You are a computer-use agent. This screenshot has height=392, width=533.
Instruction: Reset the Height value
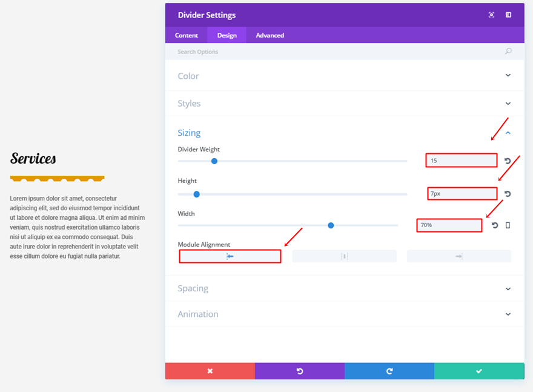tap(508, 194)
